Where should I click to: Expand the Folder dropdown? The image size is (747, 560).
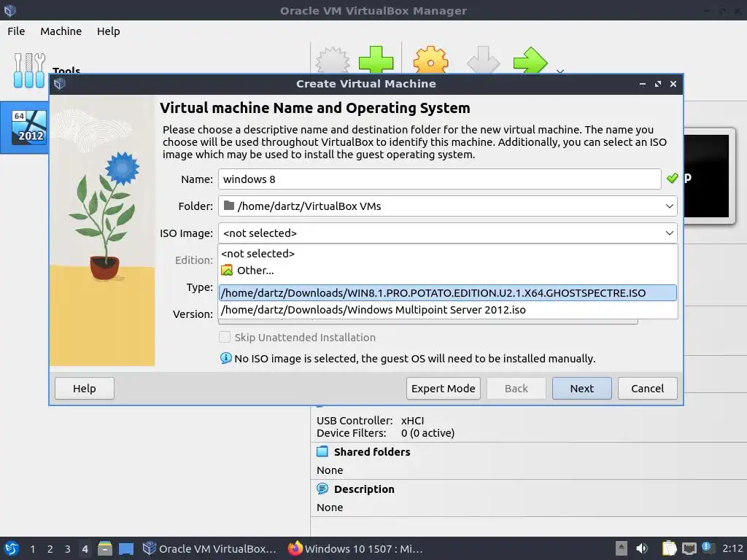click(670, 206)
